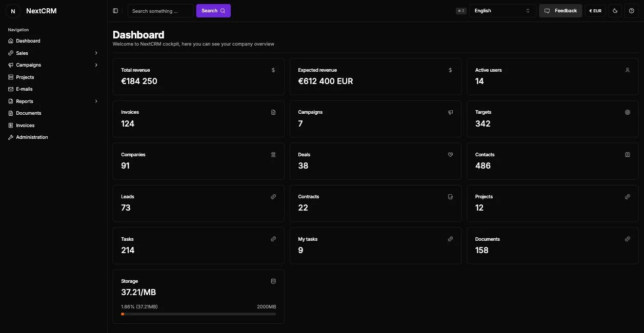Click the 1.86% (37.21MB) usage label
The width and height of the screenshot is (644, 333).
(x=139, y=307)
